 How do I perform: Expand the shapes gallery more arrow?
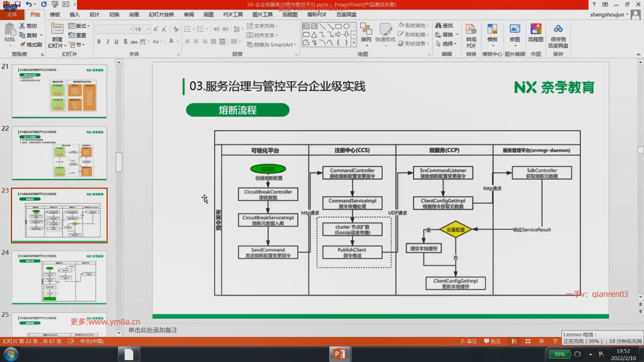[x=354, y=43]
